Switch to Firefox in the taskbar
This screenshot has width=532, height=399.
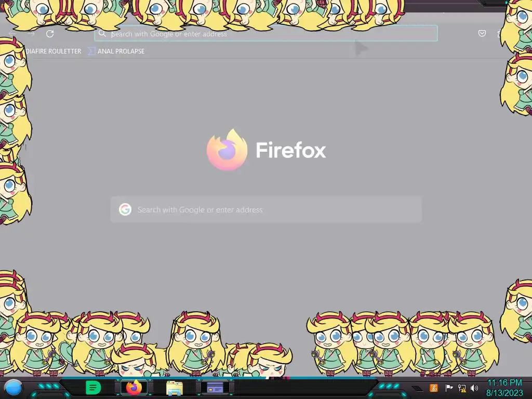click(134, 388)
